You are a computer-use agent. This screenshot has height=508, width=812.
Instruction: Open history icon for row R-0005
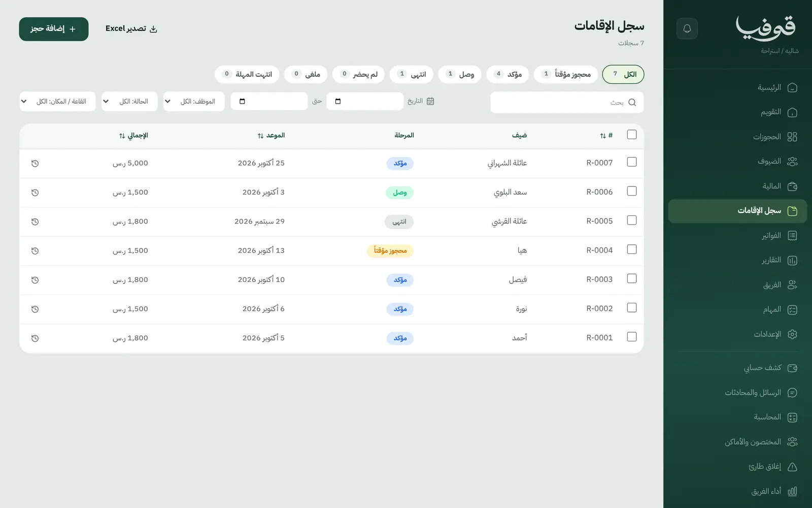(x=35, y=222)
